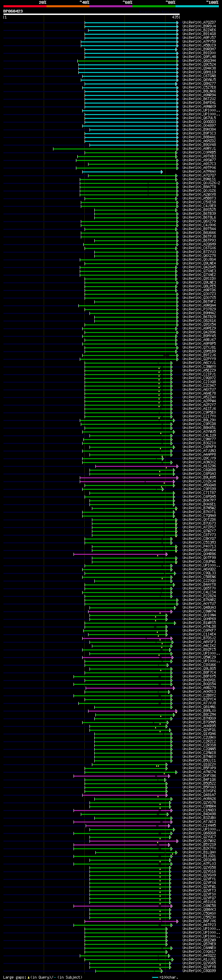222x980 pixels.
Task: Open hit UniRef100_A9PJ57
Action: 199,38
